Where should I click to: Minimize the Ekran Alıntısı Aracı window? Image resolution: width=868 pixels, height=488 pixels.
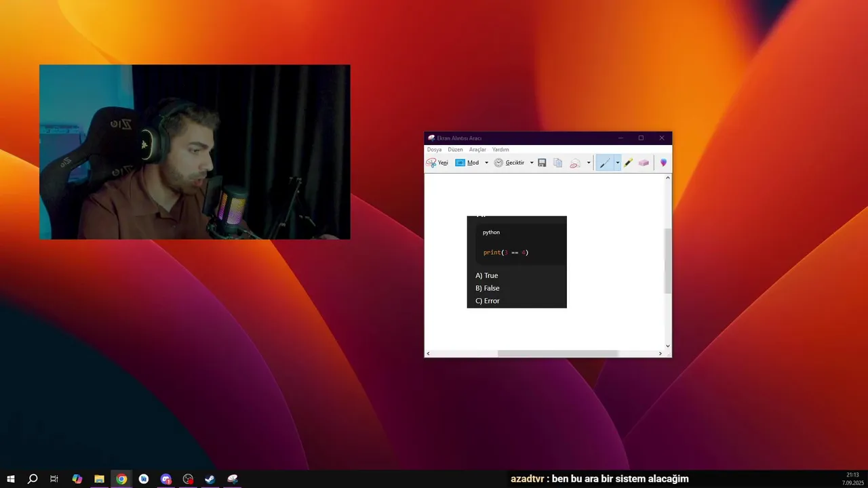(x=620, y=138)
